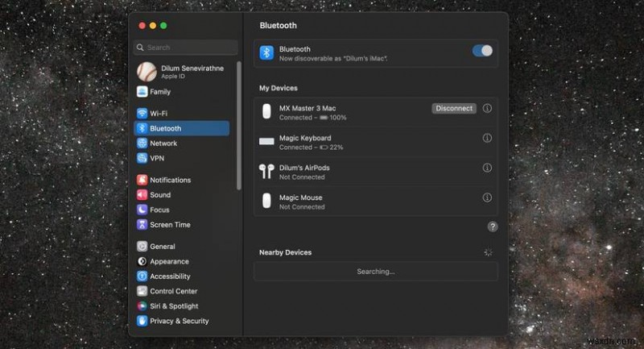Open Notifications via bell icon
644x349 pixels.
[142, 180]
